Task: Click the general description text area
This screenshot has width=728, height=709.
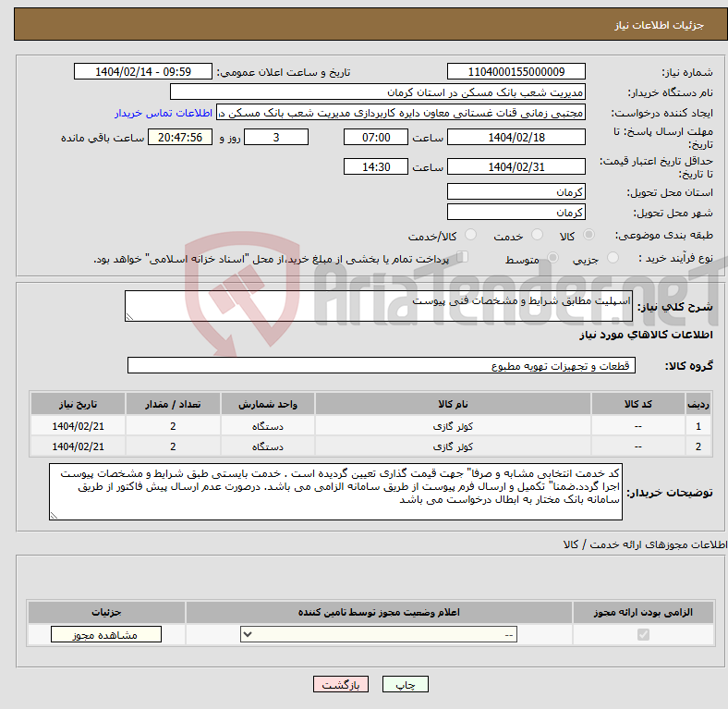Action: click(379, 306)
